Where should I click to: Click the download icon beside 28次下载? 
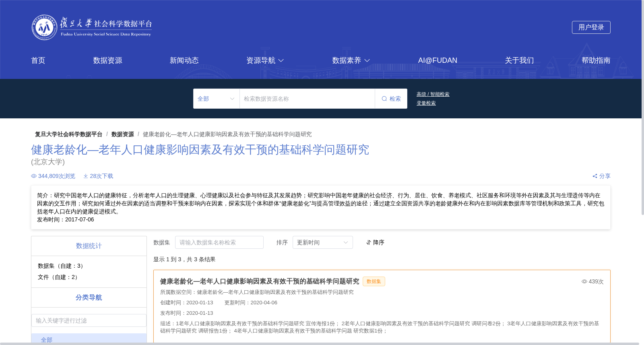coord(86,176)
